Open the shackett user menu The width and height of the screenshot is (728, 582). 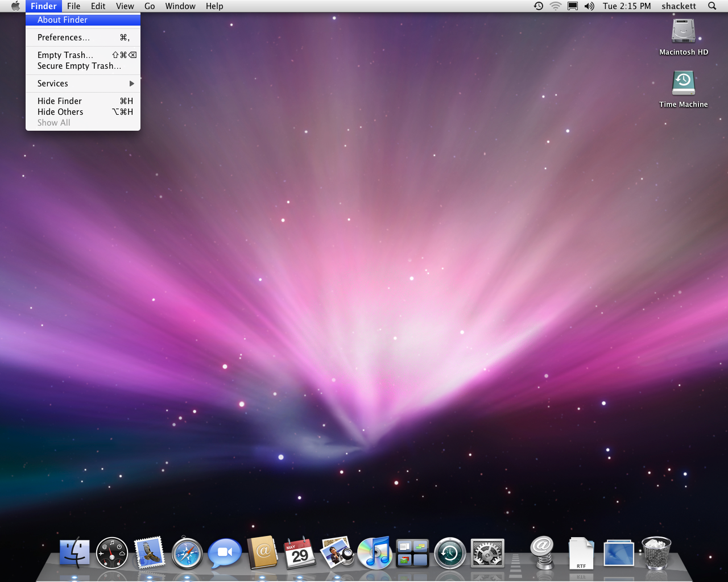coord(679,6)
